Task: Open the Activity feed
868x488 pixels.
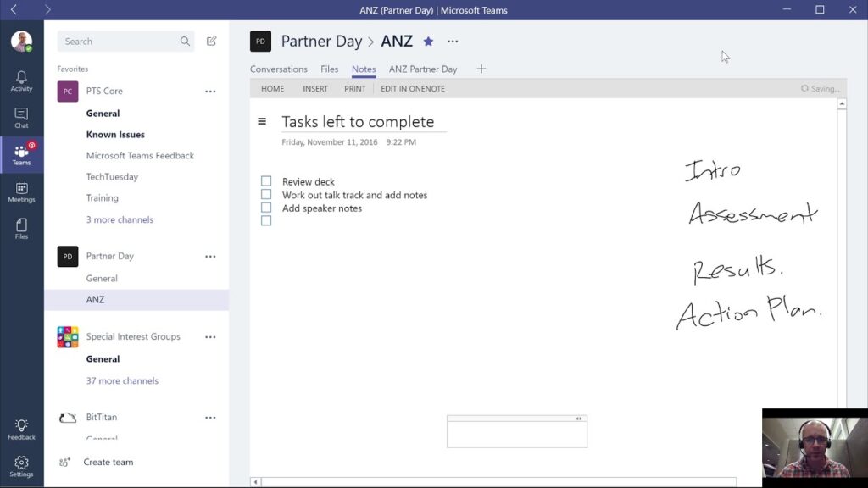Action: pyautogui.click(x=21, y=79)
